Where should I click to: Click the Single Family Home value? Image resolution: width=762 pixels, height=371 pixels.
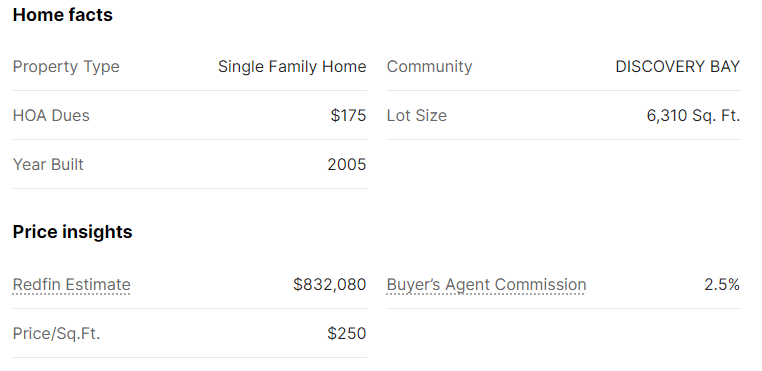point(292,67)
